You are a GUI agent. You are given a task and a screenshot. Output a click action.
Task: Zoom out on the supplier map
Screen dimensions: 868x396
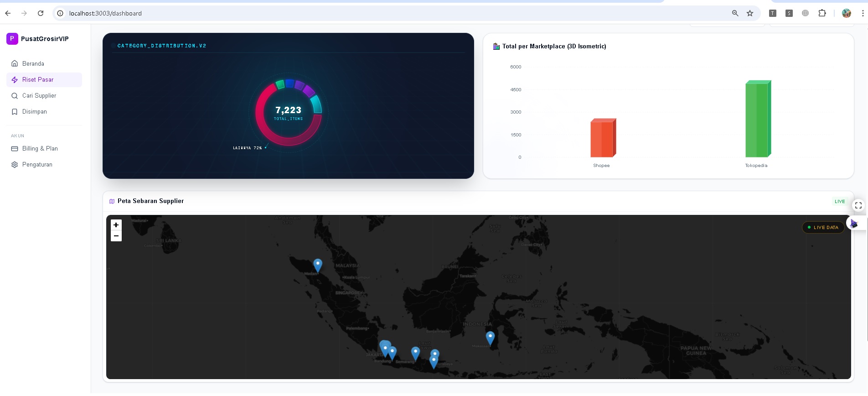pyautogui.click(x=116, y=236)
